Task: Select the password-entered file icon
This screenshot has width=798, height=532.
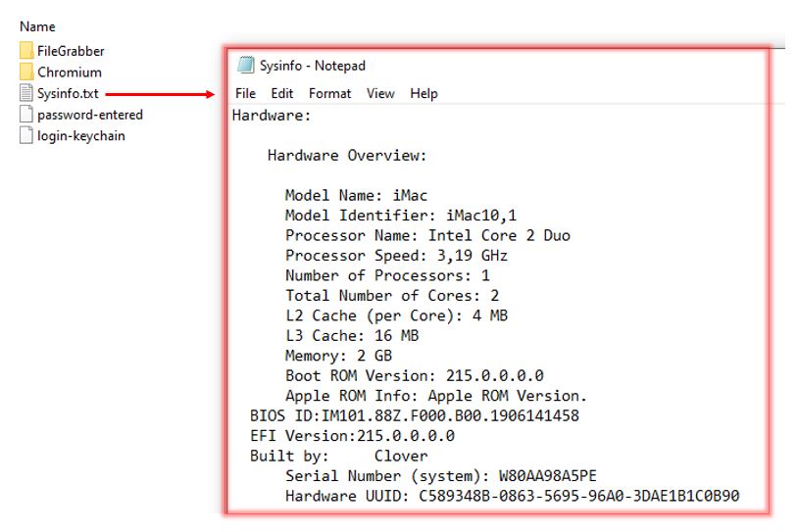Action: (x=26, y=114)
